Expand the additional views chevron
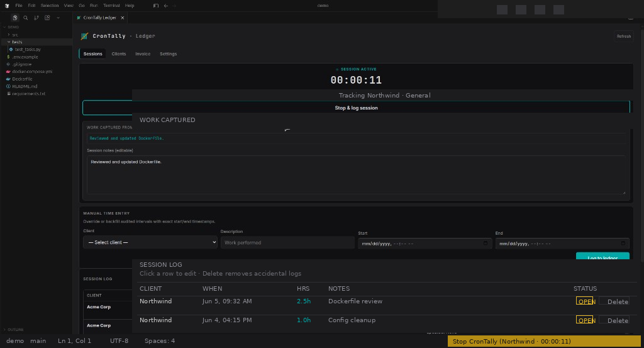 (x=58, y=18)
